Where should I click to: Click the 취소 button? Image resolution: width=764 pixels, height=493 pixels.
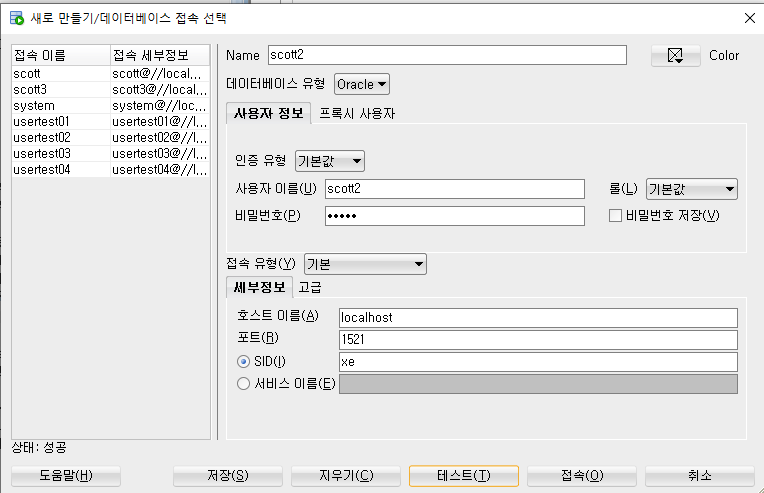[x=700, y=475]
